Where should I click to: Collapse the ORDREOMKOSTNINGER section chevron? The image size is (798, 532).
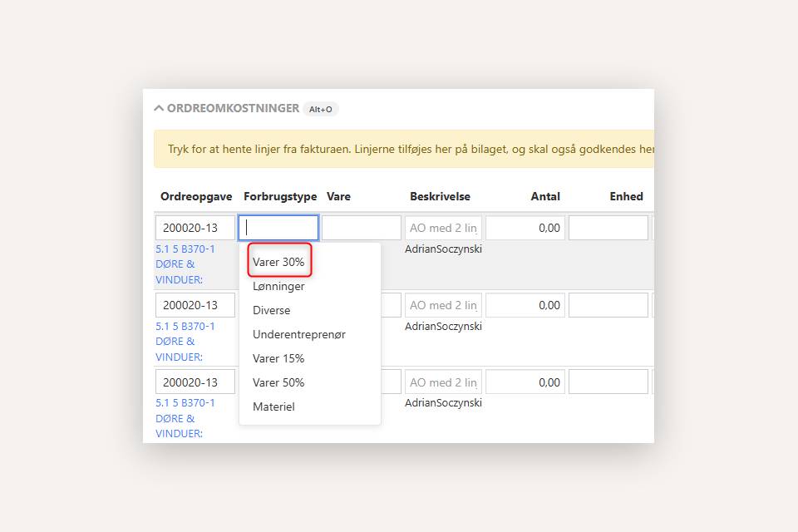coord(159,108)
